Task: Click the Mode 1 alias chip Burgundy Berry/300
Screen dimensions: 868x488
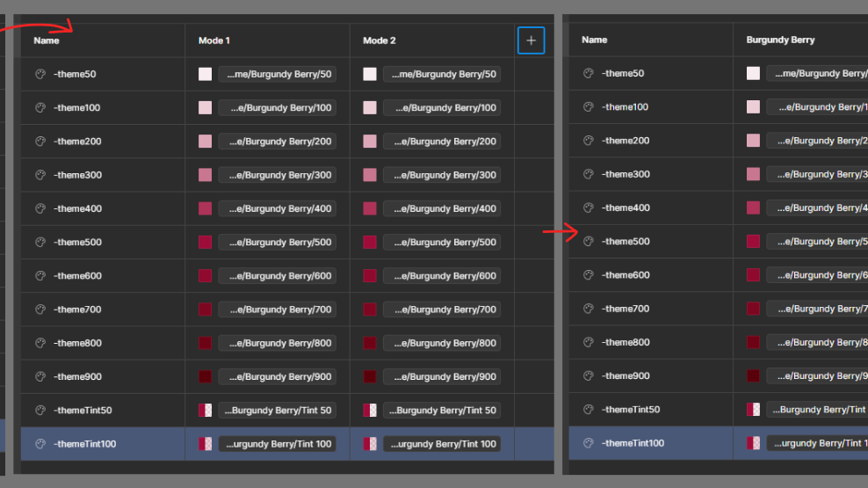Action: coord(278,175)
